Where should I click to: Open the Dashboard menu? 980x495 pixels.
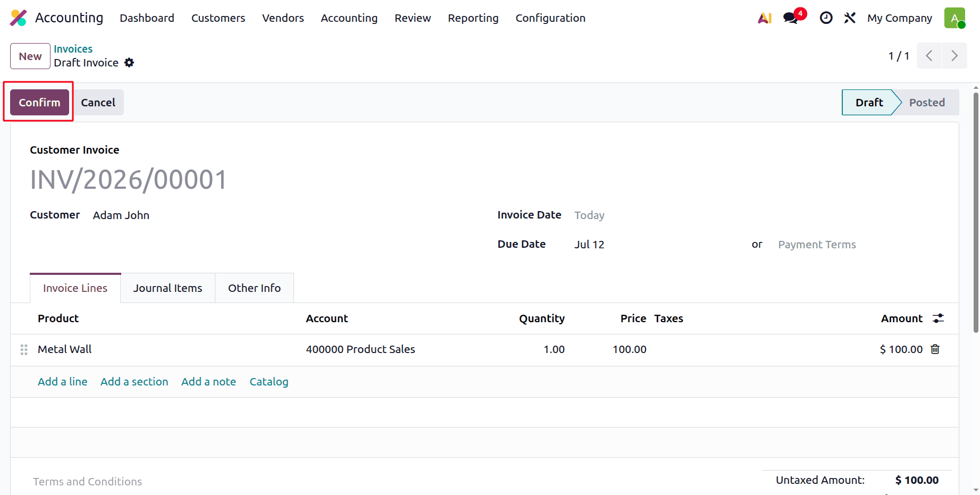(x=147, y=18)
